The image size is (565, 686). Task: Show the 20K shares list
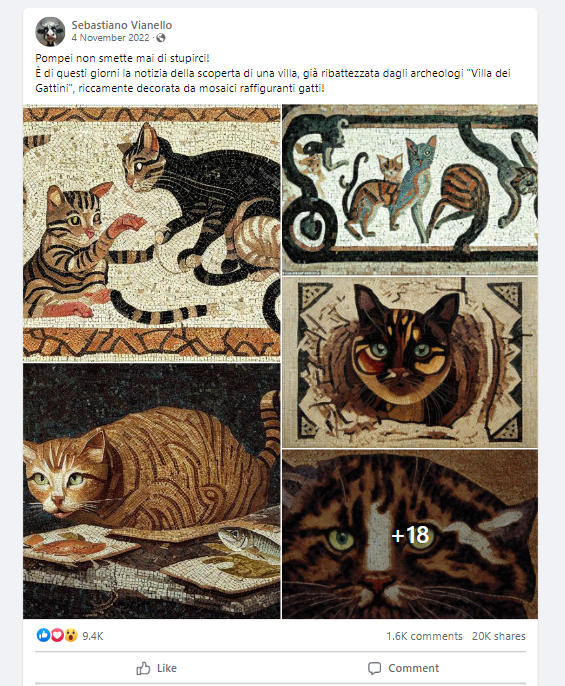click(x=498, y=636)
